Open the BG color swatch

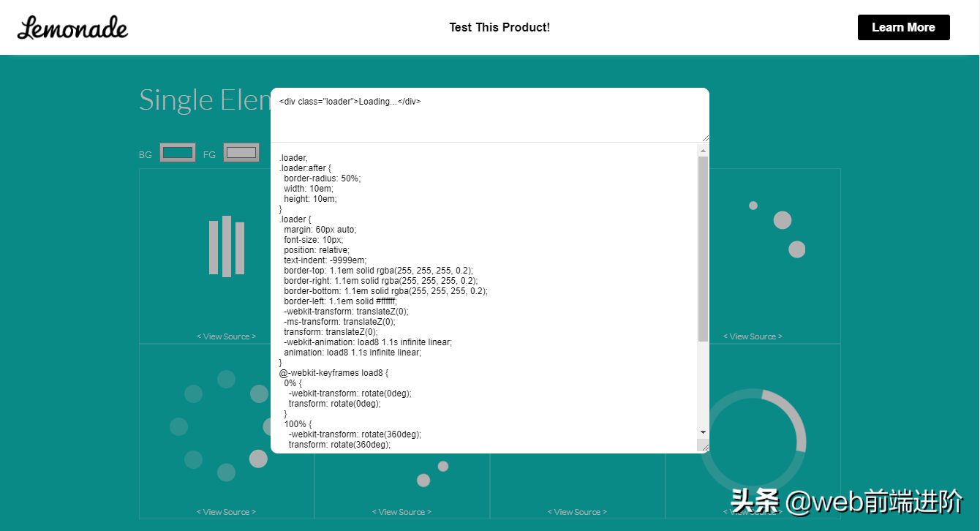[177, 153]
